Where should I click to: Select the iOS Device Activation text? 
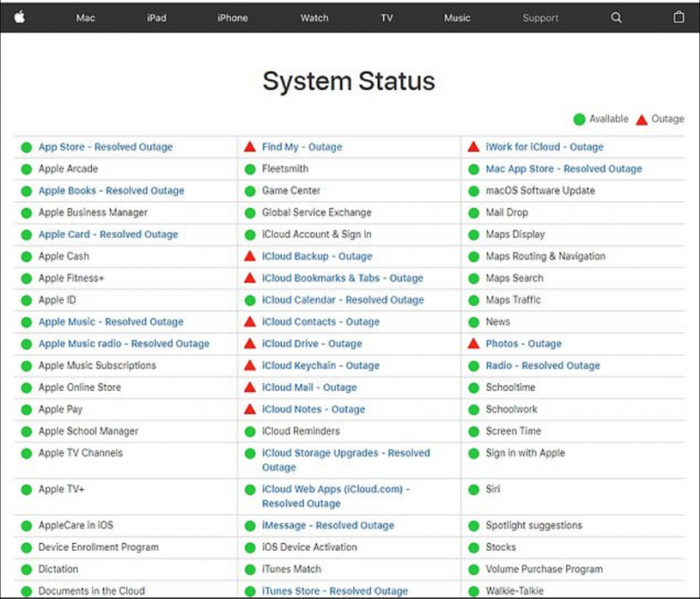[x=310, y=547]
